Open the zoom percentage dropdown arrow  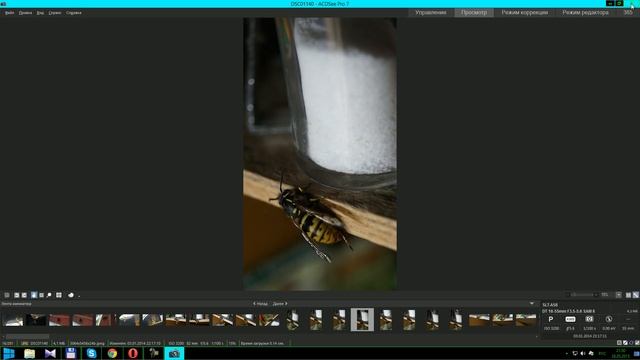pyautogui.click(x=618, y=295)
